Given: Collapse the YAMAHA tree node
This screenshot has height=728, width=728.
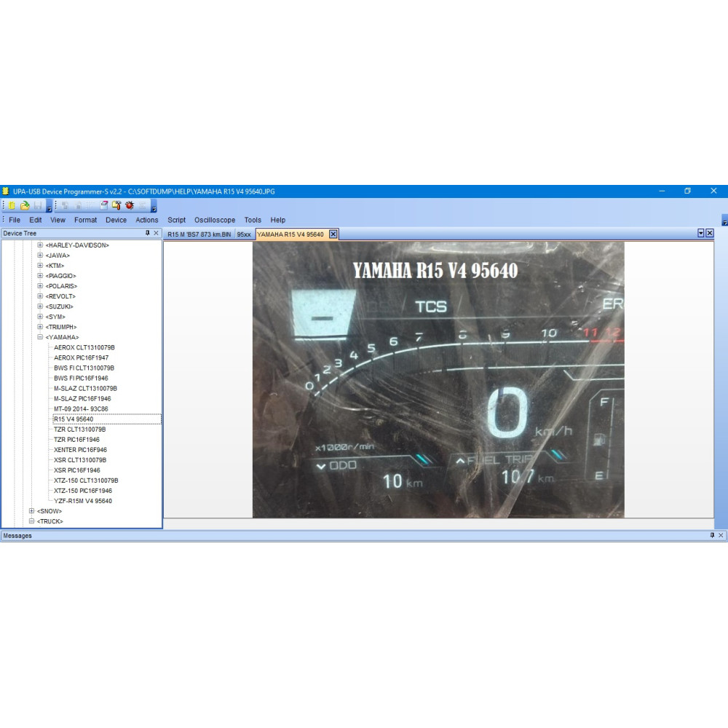Looking at the screenshot, I should (x=40, y=337).
